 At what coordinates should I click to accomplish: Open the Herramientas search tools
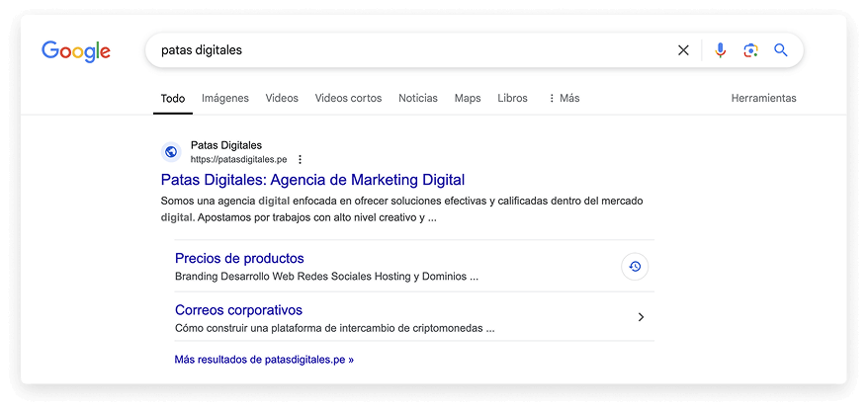pos(764,99)
